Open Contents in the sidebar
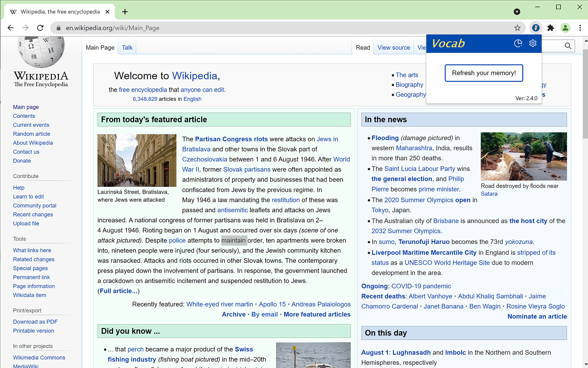588x368 pixels. (24, 116)
